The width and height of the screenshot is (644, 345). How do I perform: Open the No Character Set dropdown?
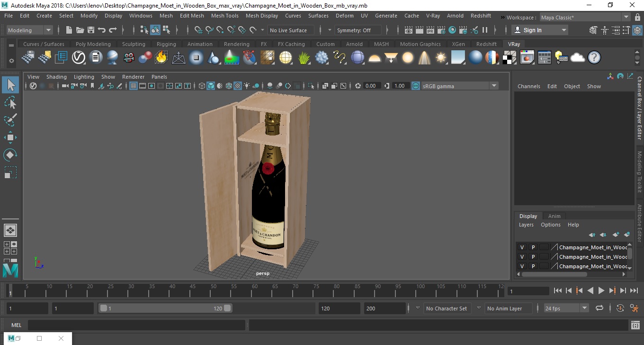(447, 308)
